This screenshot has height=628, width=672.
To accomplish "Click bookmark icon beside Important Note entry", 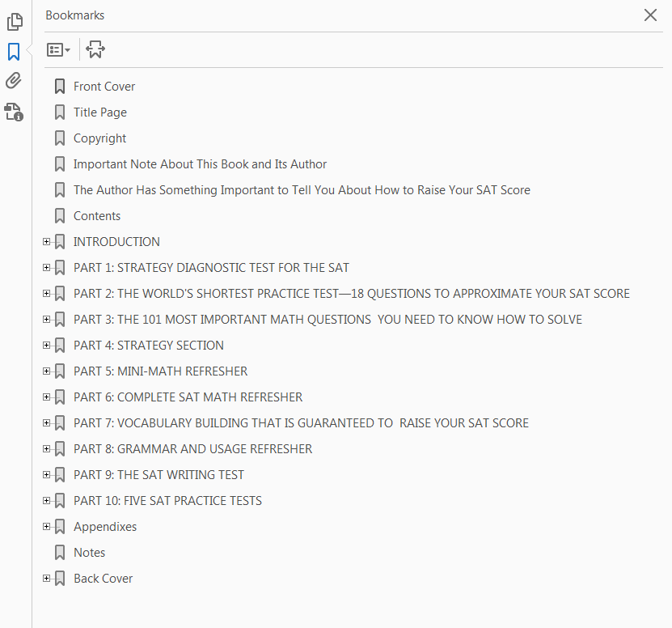I will (x=60, y=163).
